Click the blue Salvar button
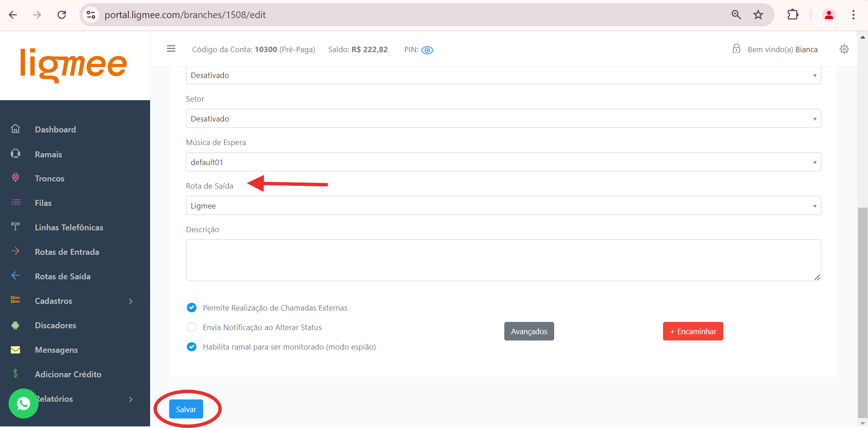Viewport: 868px width, 428px height. [186, 409]
